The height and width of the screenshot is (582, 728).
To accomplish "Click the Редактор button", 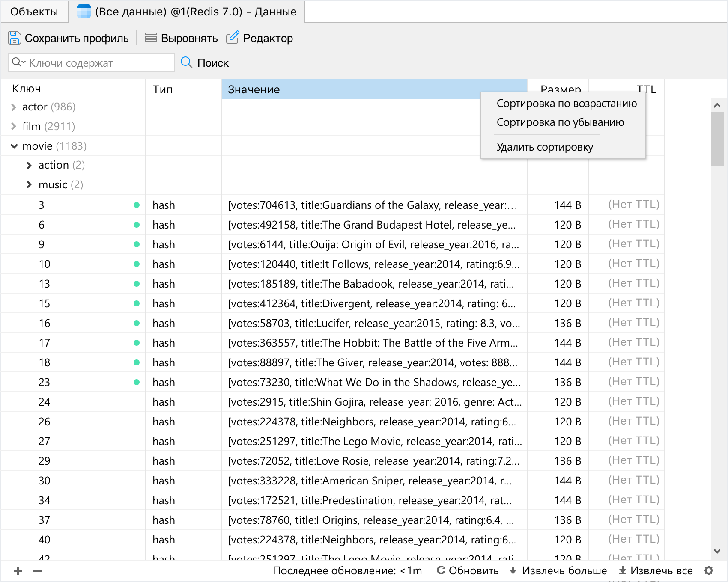I will point(260,38).
